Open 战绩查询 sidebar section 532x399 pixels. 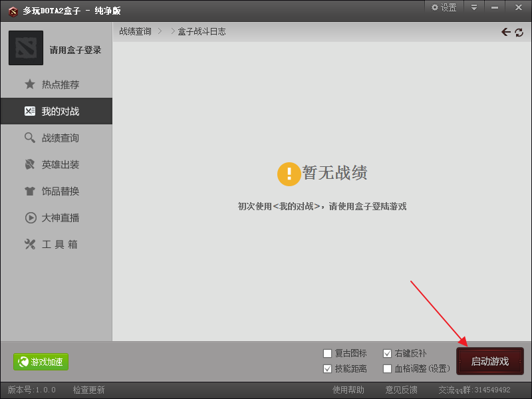coord(57,138)
